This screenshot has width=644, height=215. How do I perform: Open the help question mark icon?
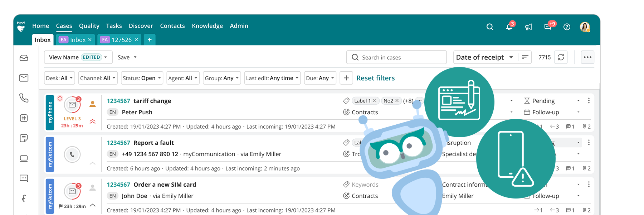(567, 27)
